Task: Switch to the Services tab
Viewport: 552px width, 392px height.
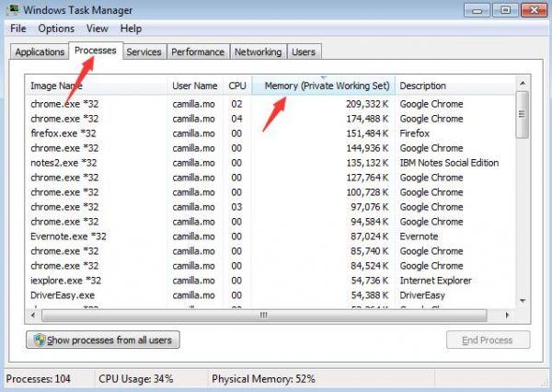Action: (144, 52)
